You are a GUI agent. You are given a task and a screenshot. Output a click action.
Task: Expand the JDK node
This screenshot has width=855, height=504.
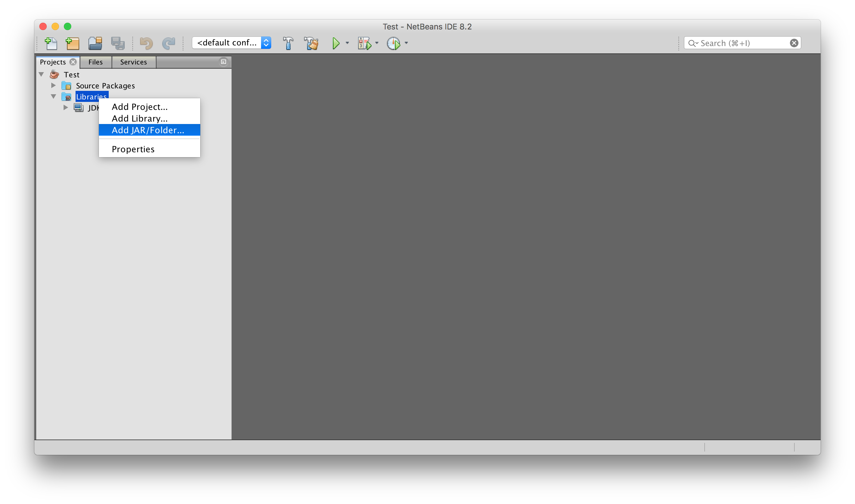pos(66,108)
